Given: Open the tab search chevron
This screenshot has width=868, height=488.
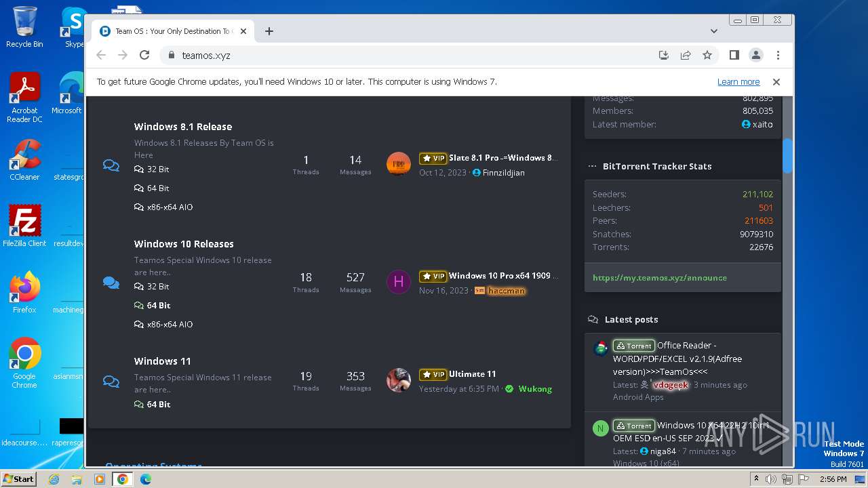Looking at the screenshot, I should (x=714, y=31).
